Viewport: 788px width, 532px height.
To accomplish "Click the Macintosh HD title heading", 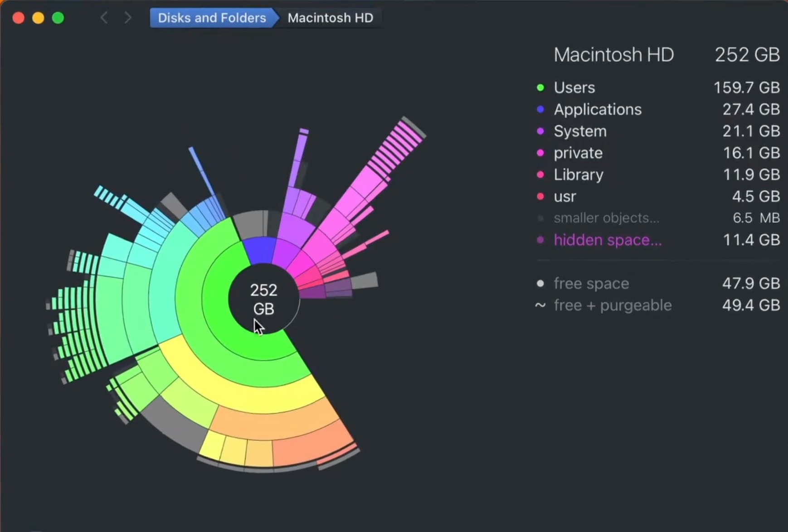I will click(613, 55).
